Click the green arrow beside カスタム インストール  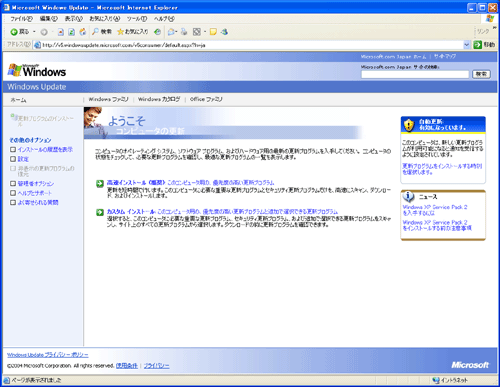pyautogui.click(x=100, y=212)
